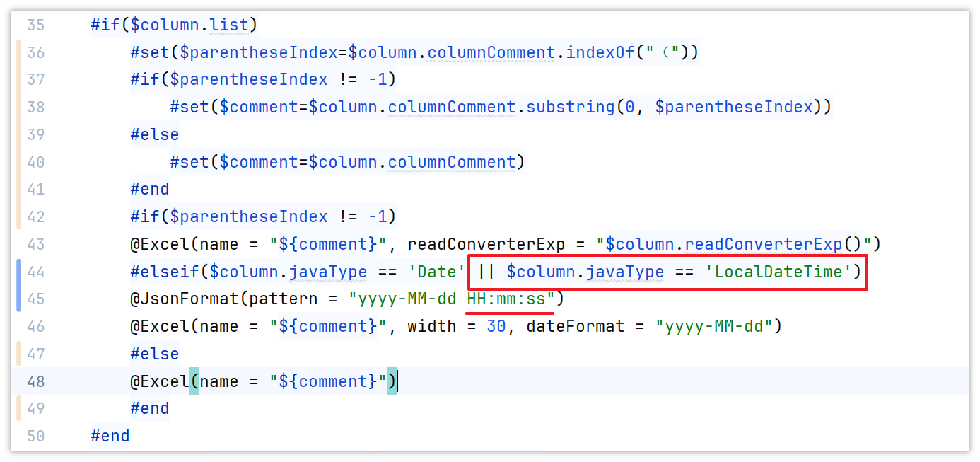Click the "yyyy-MM-dd" dateFormat string
The image size is (980, 462).
tap(713, 327)
